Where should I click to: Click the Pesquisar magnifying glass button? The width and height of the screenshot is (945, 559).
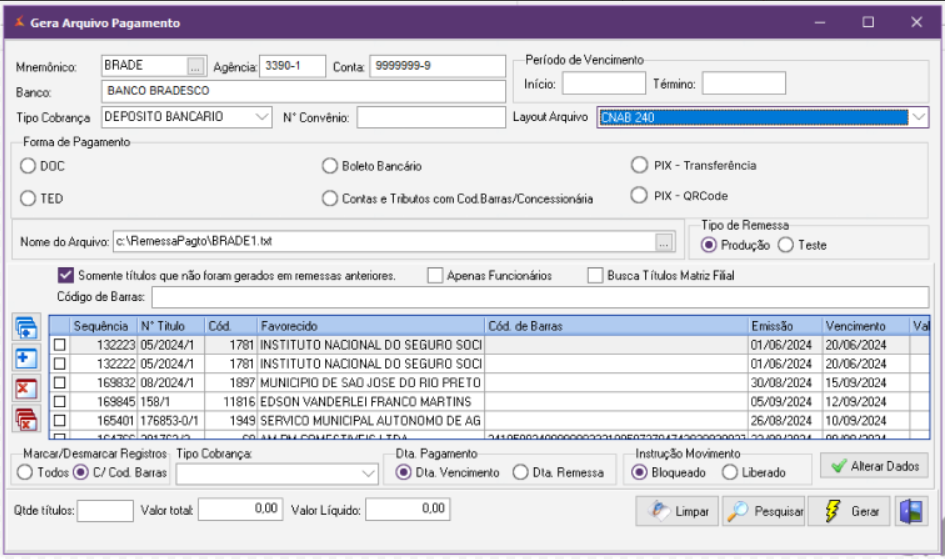[x=765, y=510]
